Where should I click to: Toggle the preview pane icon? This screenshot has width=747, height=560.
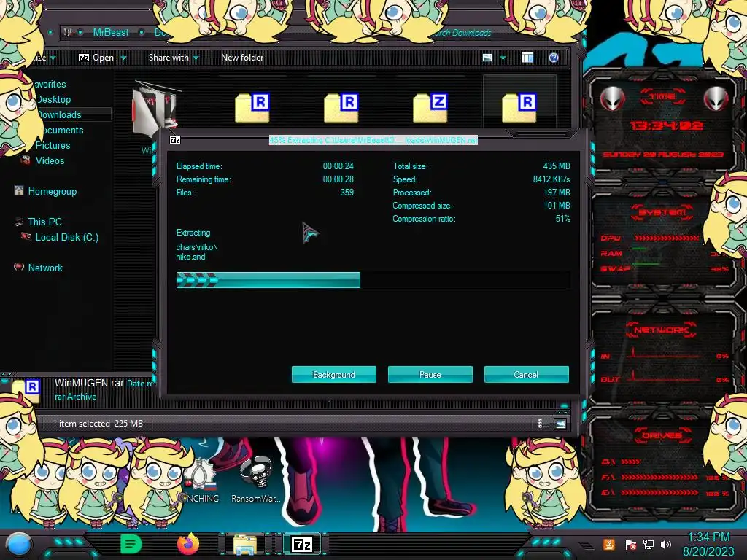[527, 58]
